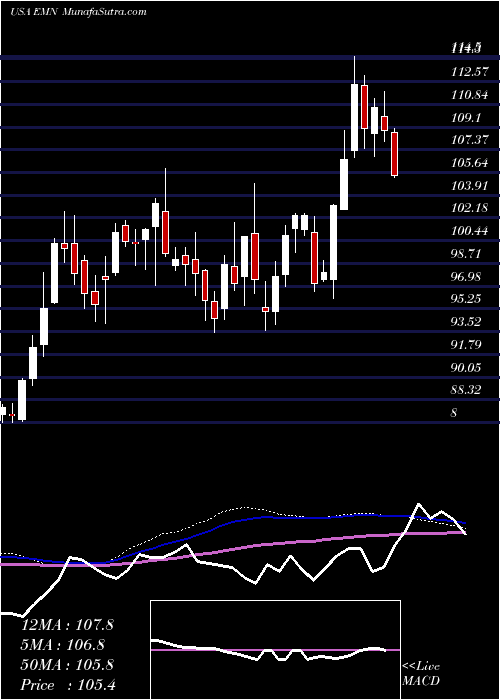This screenshot has width=500, height=700.
Task: Click the 98.71 price axis label
Action: click(x=464, y=254)
